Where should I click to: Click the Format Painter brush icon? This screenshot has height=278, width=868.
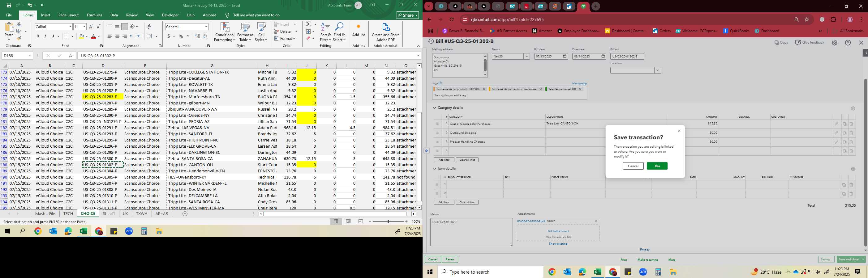pos(19,38)
